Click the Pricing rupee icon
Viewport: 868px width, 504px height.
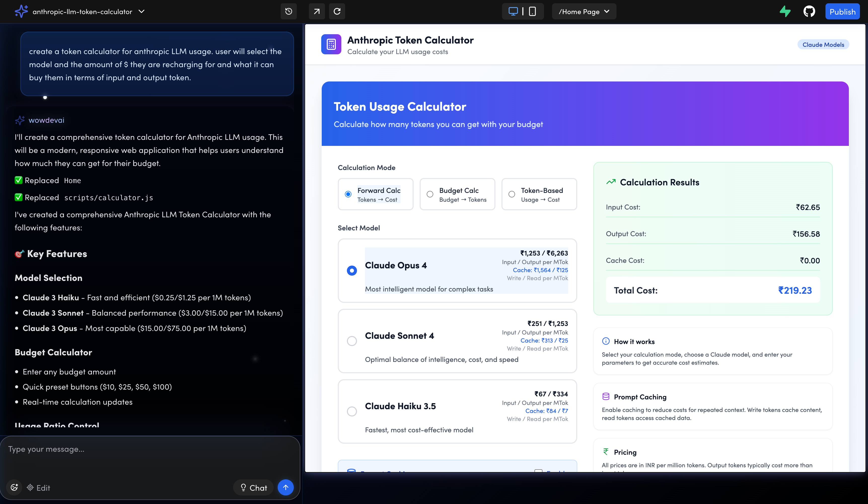605,452
